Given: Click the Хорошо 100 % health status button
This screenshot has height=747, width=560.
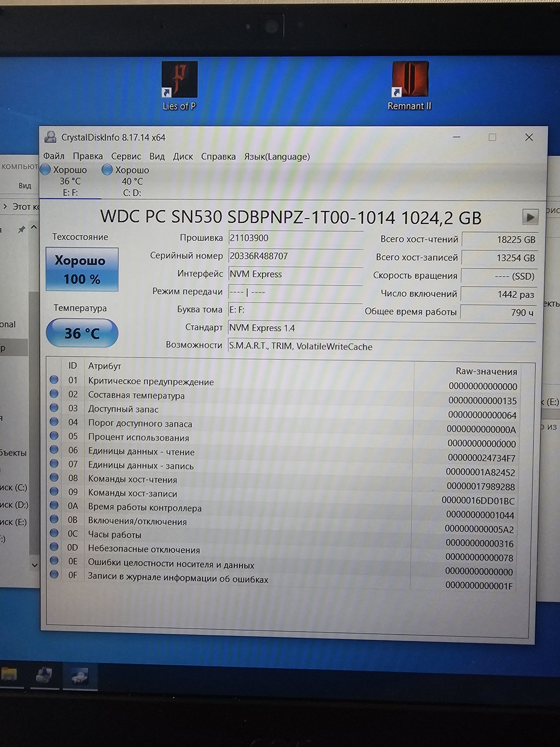Looking at the screenshot, I should click(x=82, y=269).
